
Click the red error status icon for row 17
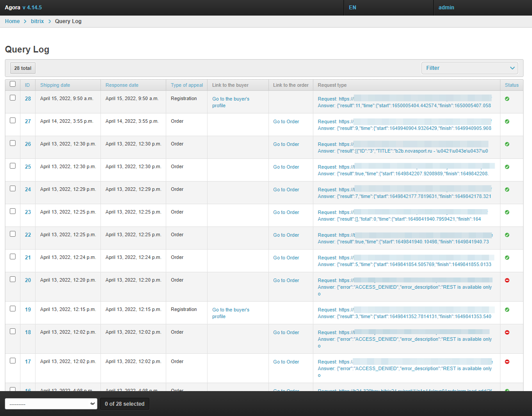(507, 362)
